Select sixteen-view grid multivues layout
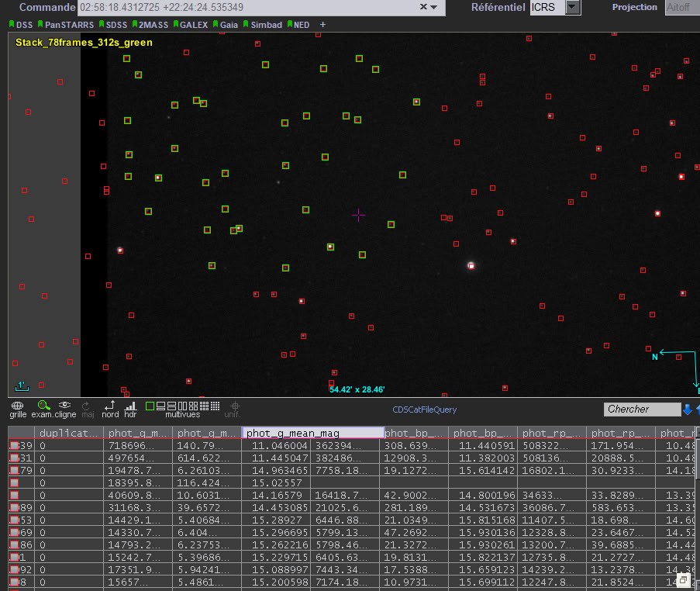The height and width of the screenshot is (591, 700). (216, 406)
